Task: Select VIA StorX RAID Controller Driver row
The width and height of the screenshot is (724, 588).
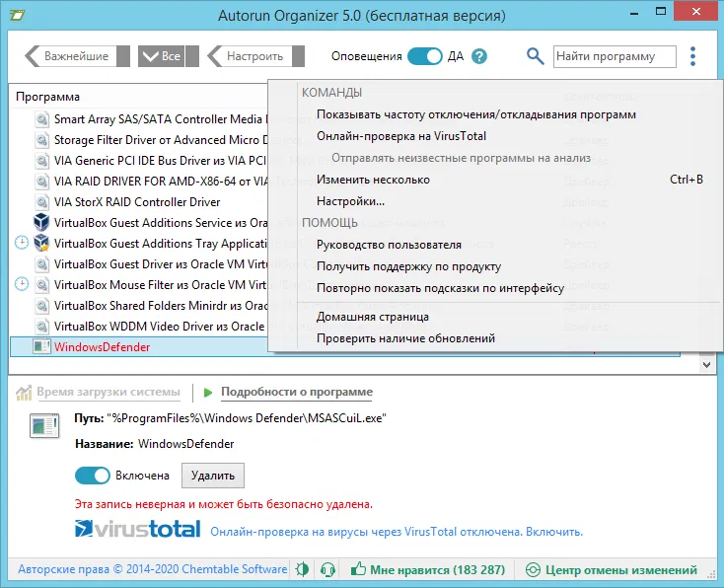Action: pyautogui.click(x=137, y=202)
